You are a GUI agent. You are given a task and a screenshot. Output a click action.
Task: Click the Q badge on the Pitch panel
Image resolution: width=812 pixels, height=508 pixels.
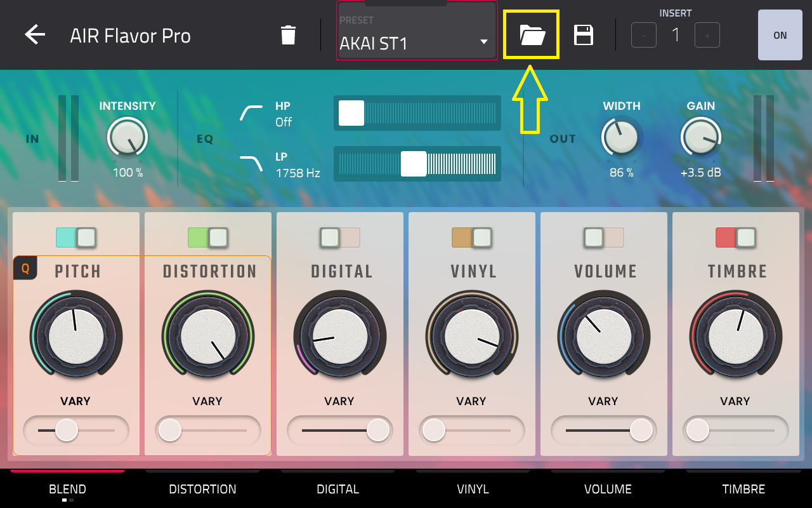25,268
